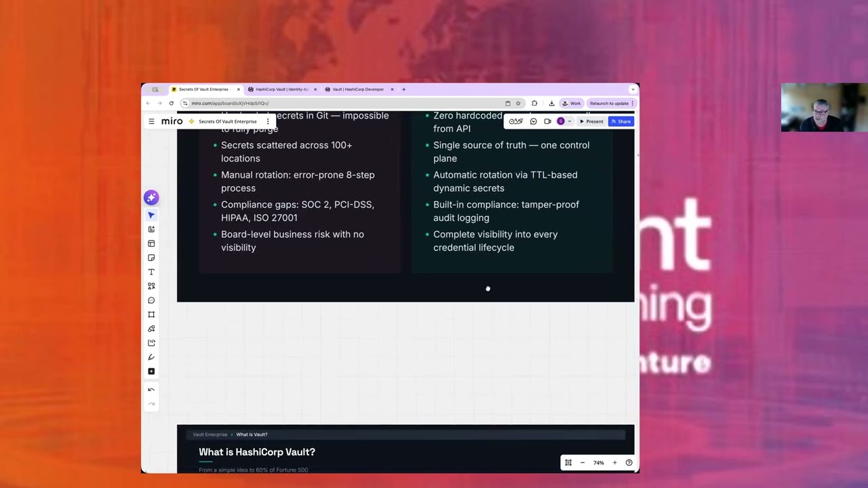868x488 pixels.
Task: Pick the sticky note tool
Action: click(151, 258)
